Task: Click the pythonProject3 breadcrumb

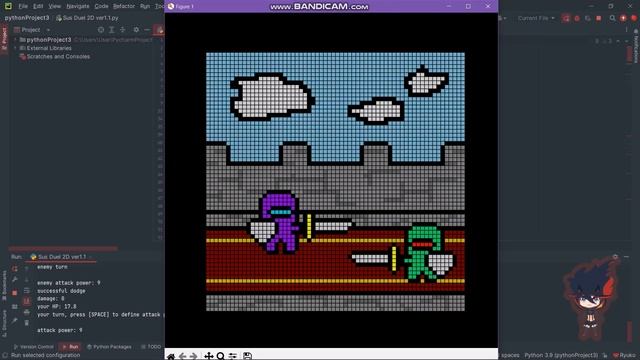Action: pyautogui.click(x=27, y=18)
